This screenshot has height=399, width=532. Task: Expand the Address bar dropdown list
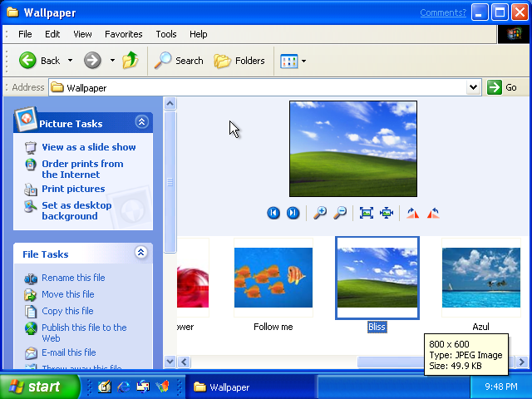[473, 87]
